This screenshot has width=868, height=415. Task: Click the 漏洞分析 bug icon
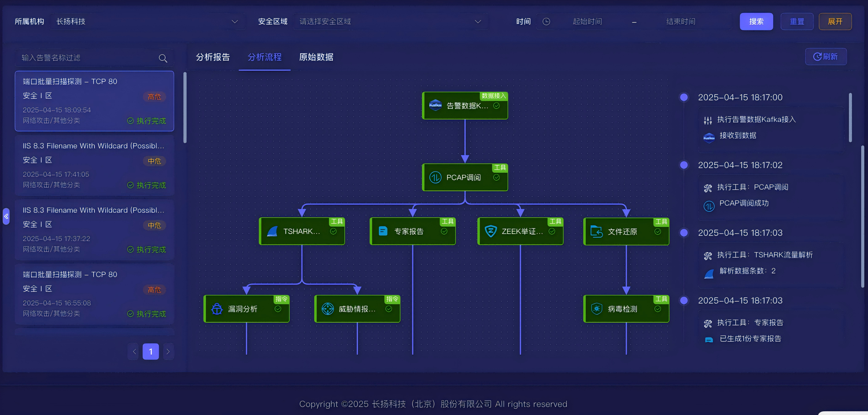tap(217, 309)
